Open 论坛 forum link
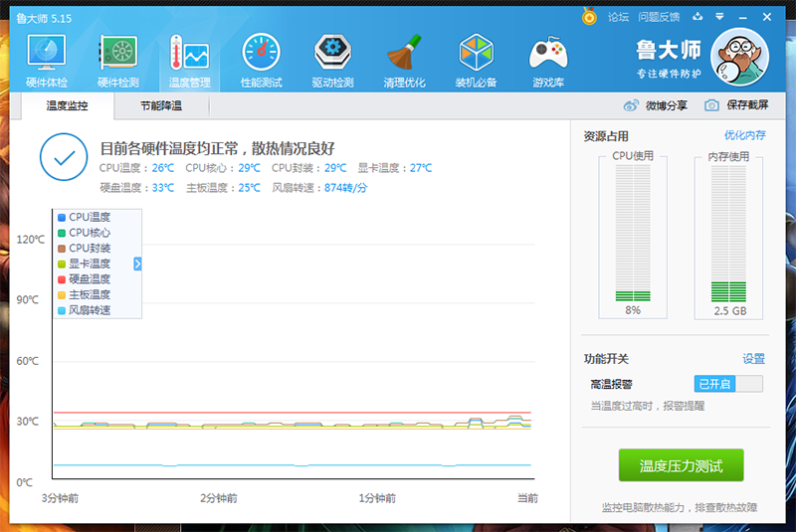 click(x=618, y=17)
